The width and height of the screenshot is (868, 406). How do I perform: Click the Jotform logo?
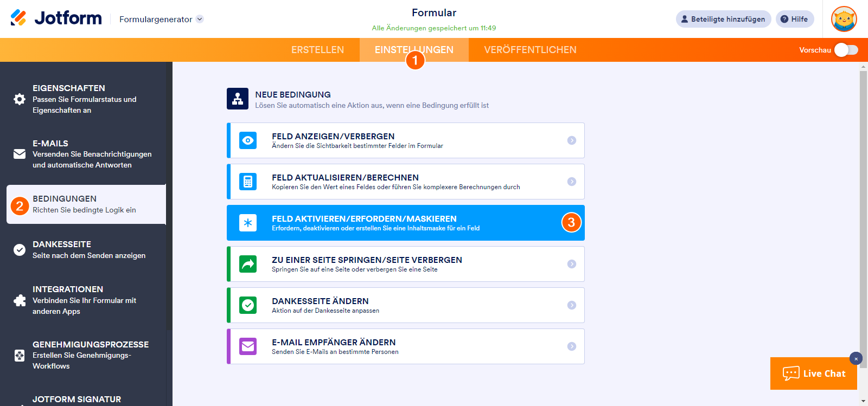[56, 18]
